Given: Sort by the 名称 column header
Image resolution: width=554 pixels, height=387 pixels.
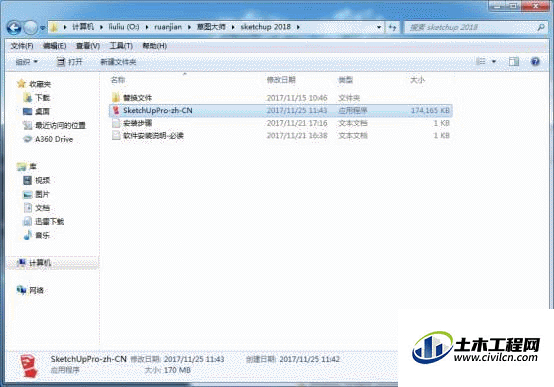Looking at the screenshot, I should click(118, 80).
